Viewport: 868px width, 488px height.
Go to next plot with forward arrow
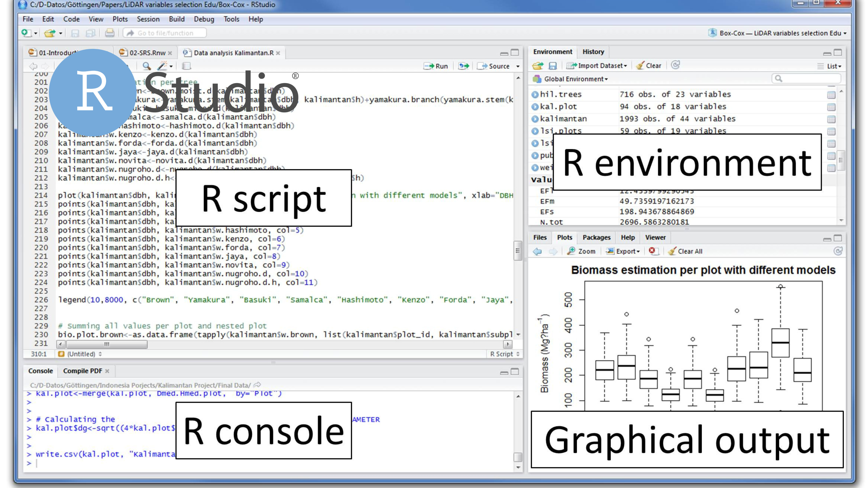553,251
